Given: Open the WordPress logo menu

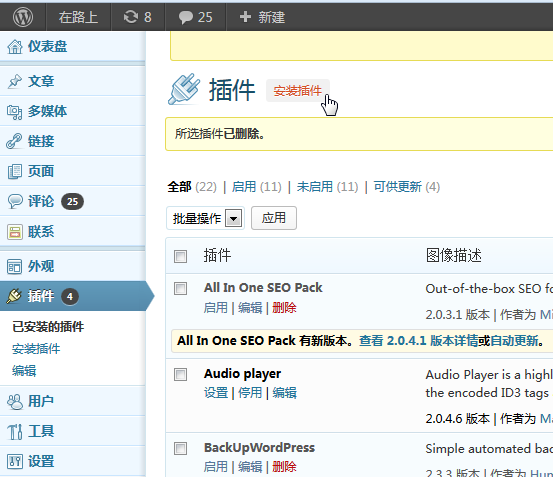Looking at the screenshot, I should tap(23, 17).
